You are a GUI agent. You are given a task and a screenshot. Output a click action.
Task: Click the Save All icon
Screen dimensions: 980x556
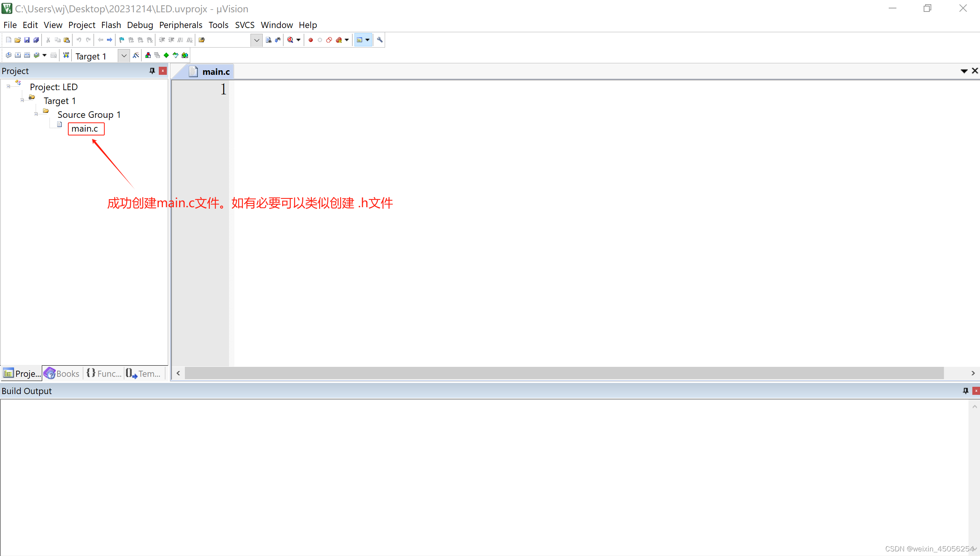click(36, 40)
